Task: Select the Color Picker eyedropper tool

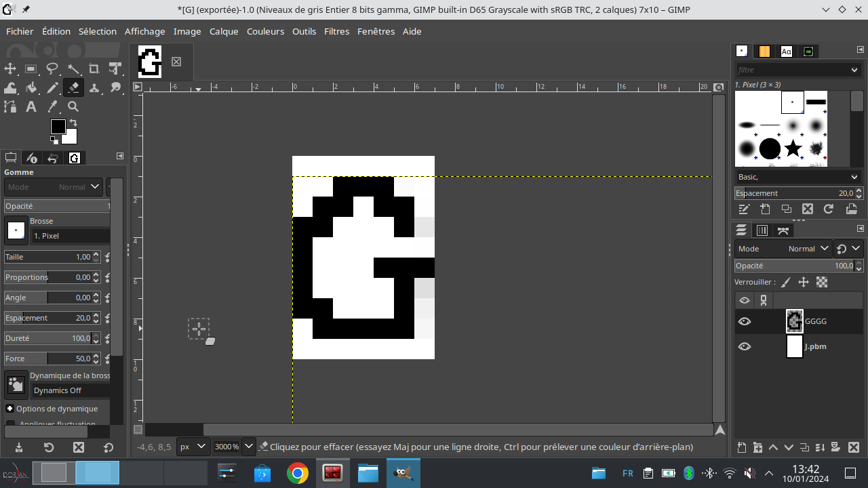Action: point(52,106)
